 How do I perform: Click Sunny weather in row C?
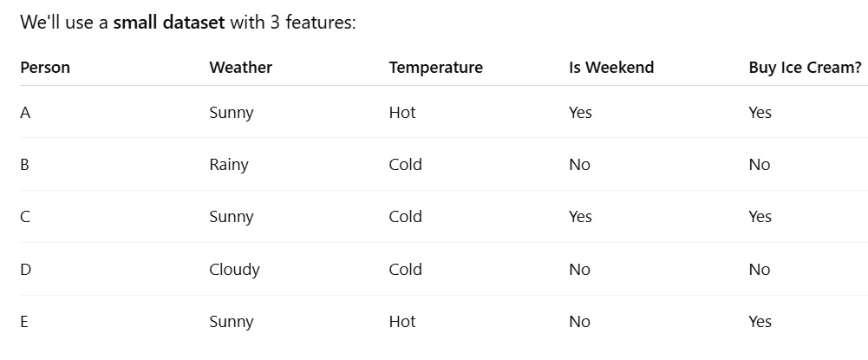tap(232, 217)
